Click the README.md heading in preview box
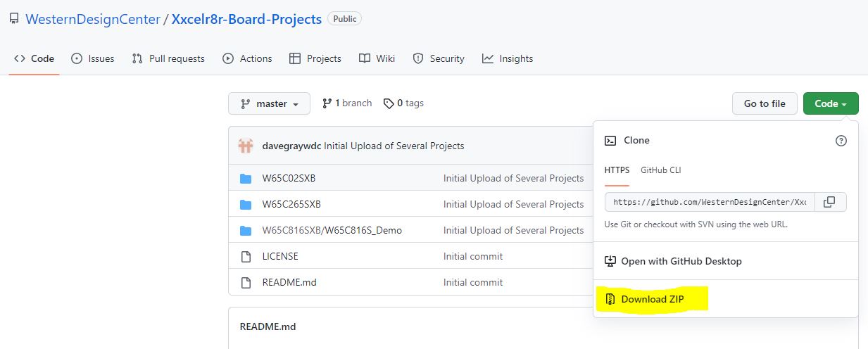868x349 pixels. click(268, 326)
